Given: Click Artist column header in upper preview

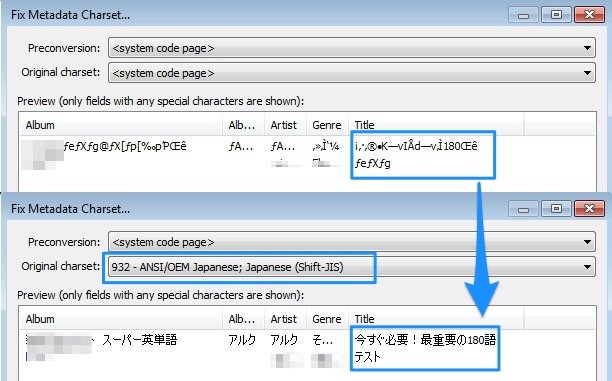Looking at the screenshot, I should pos(285,125).
